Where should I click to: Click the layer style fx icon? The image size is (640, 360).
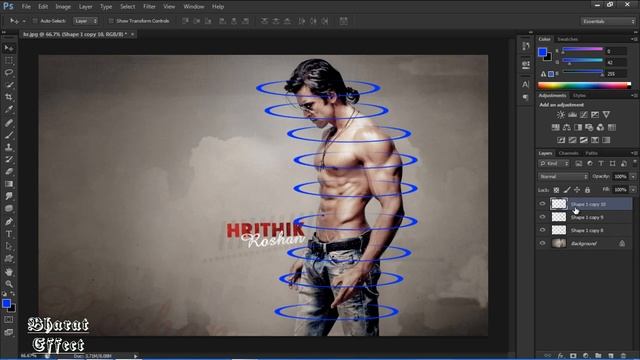(x=560, y=356)
